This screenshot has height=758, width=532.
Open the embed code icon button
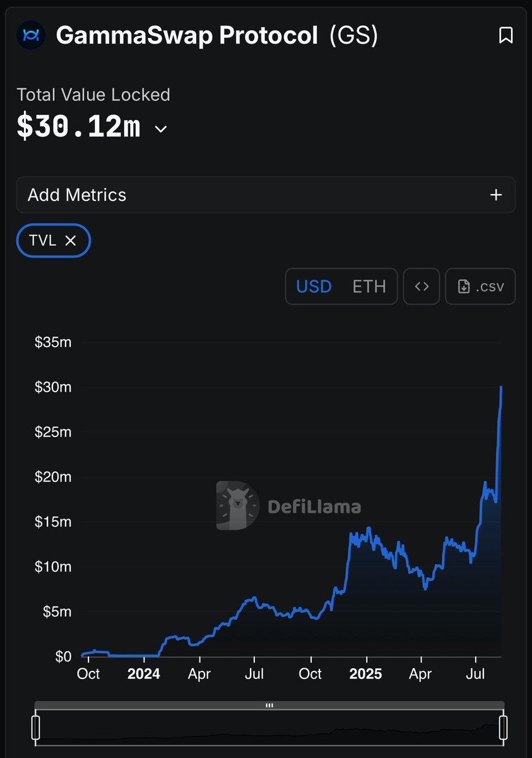pos(422,286)
